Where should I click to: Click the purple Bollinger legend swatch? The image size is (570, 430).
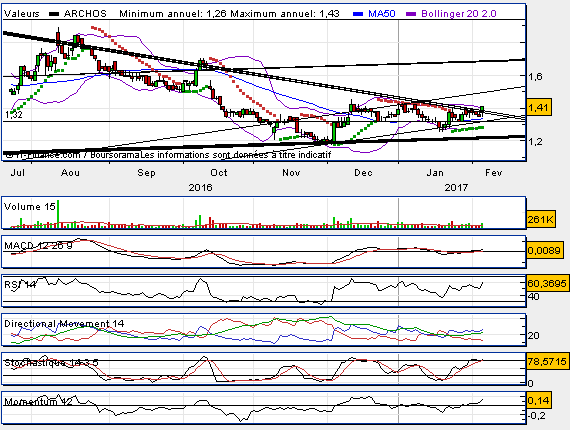[411, 14]
